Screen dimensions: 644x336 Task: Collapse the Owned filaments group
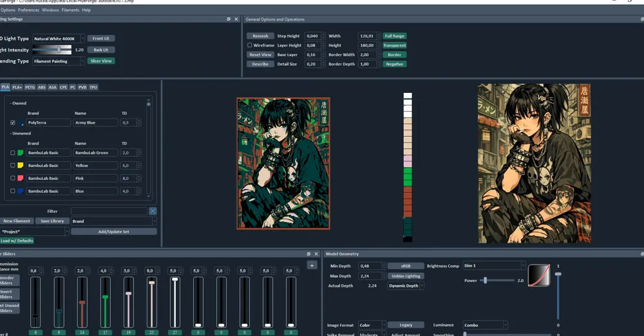point(19,103)
